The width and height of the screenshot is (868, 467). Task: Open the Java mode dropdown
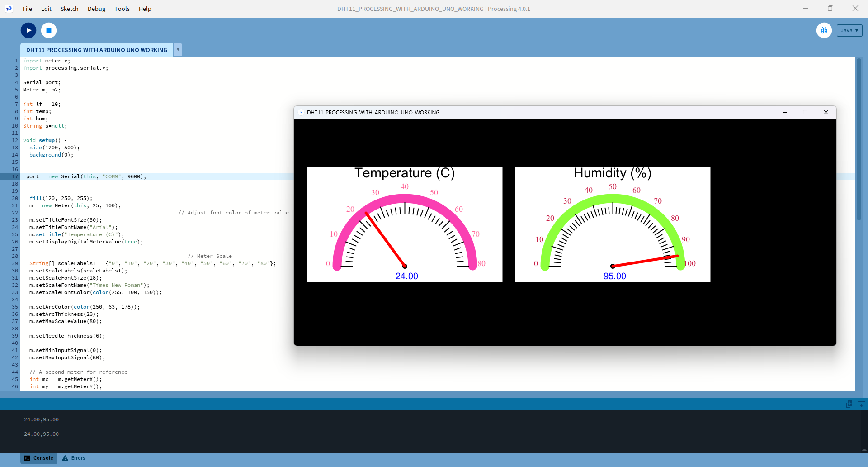[x=849, y=30]
